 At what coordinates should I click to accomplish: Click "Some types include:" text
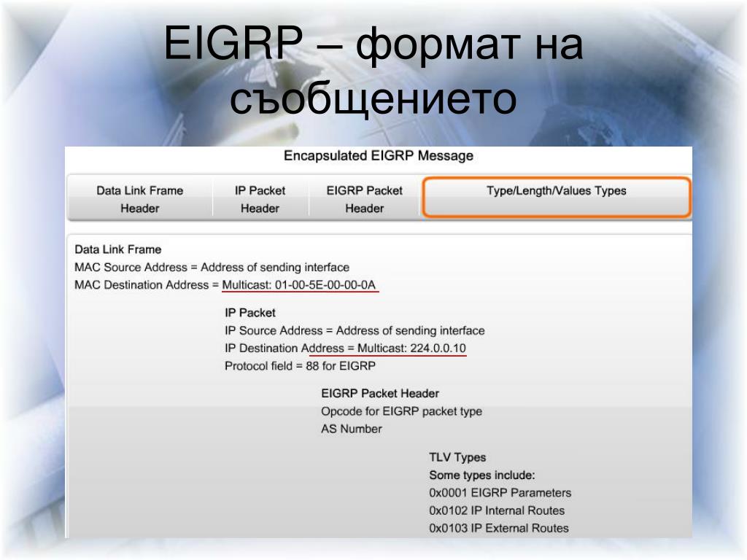click(482, 475)
